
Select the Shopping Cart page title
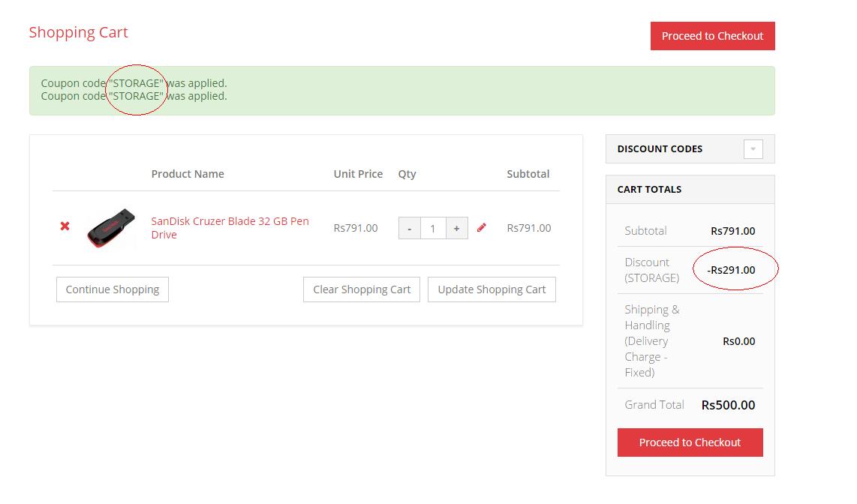tap(79, 32)
